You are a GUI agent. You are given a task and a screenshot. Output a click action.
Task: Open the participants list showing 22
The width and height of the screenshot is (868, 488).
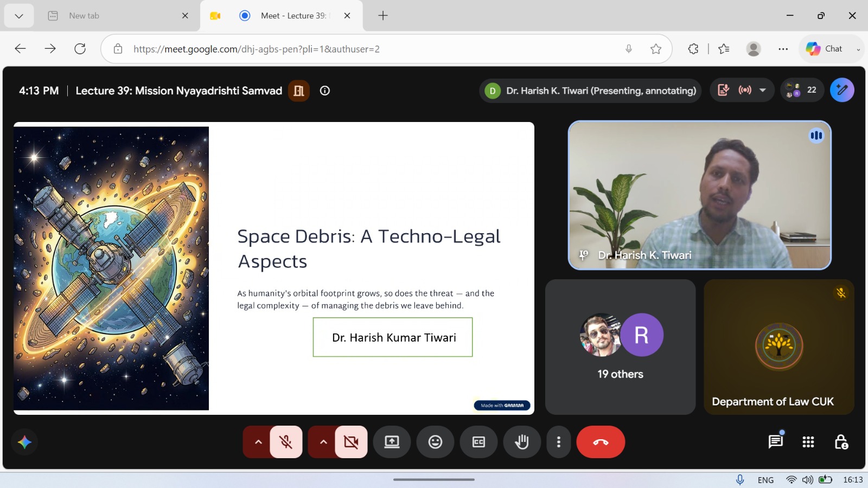(x=802, y=90)
